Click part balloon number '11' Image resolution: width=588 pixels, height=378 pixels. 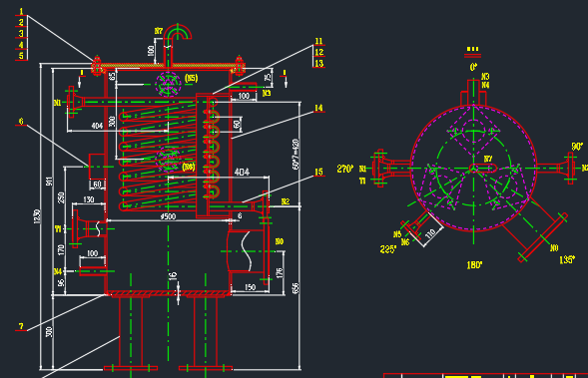(318, 41)
